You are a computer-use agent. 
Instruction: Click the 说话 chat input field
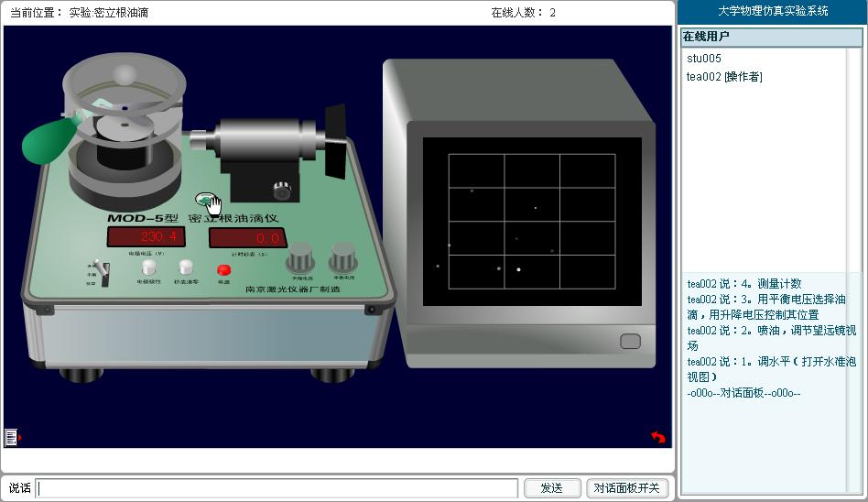click(x=277, y=488)
